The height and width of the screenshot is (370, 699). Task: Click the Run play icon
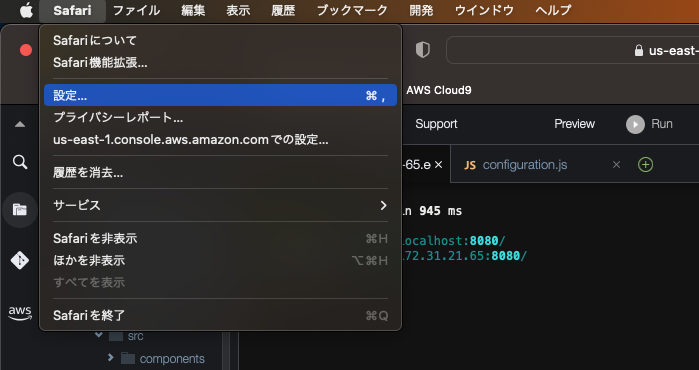(x=635, y=124)
